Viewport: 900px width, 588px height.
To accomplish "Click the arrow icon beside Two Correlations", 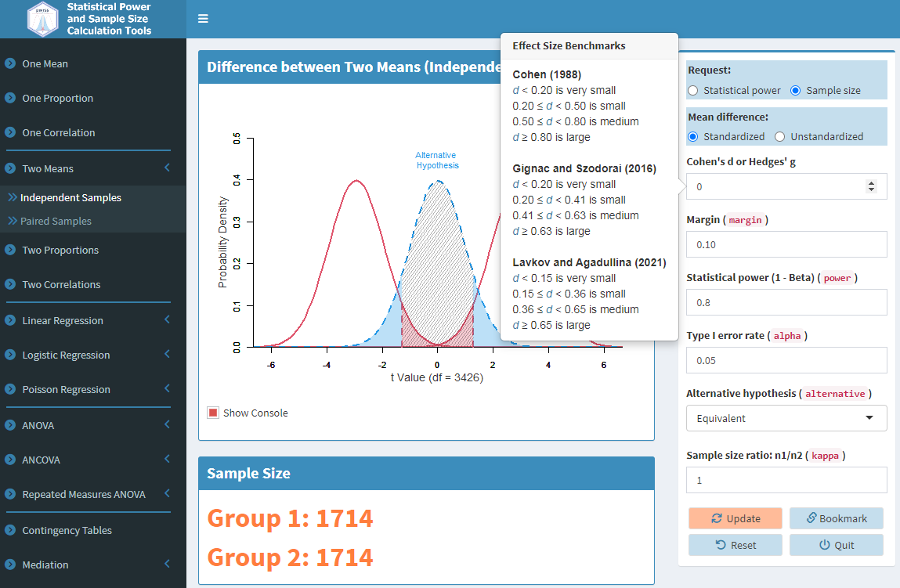I will point(10,284).
